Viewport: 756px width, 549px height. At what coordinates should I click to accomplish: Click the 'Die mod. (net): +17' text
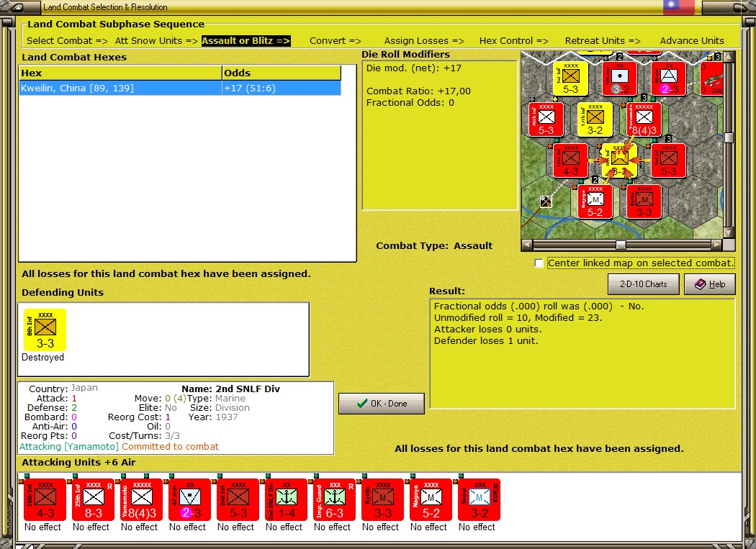414,68
